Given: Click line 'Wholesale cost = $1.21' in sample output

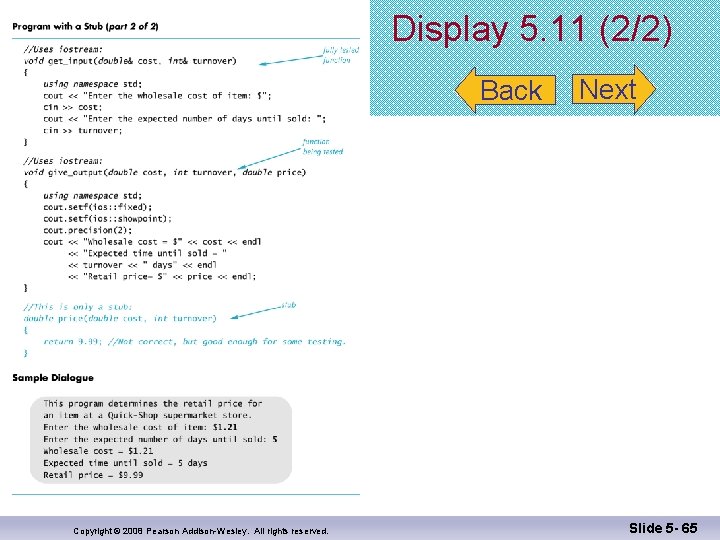Looking at the screenshot, I should pyautogui.click(x=98, y=451).
